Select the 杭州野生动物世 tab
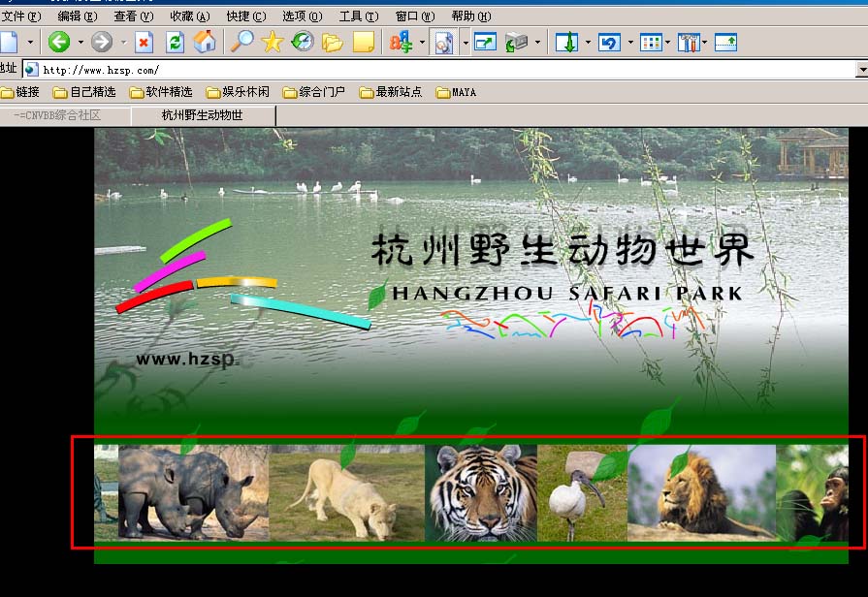The width and height of the screenshot is (868, 597). (x=203, y=115)
